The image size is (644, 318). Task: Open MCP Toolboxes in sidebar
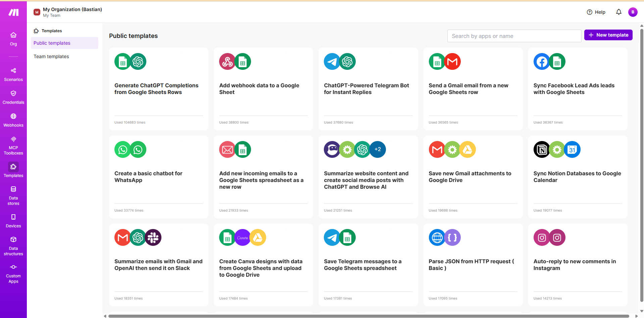(x=13, y=145)
